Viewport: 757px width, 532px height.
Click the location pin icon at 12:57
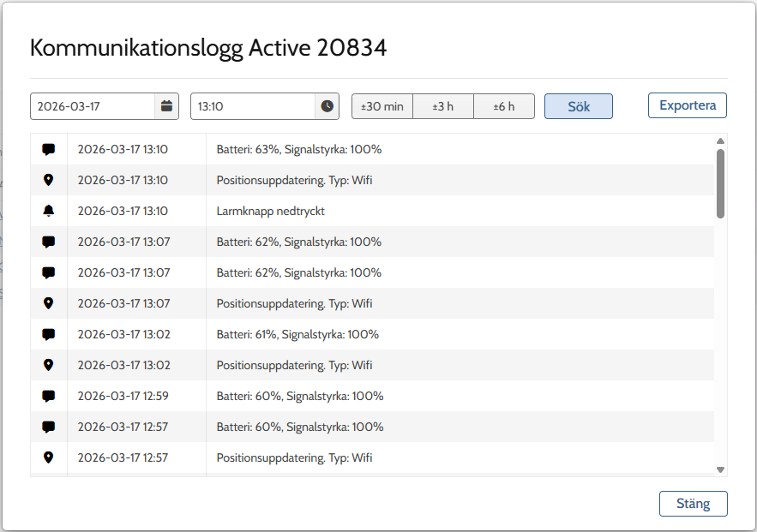point(48,457)
